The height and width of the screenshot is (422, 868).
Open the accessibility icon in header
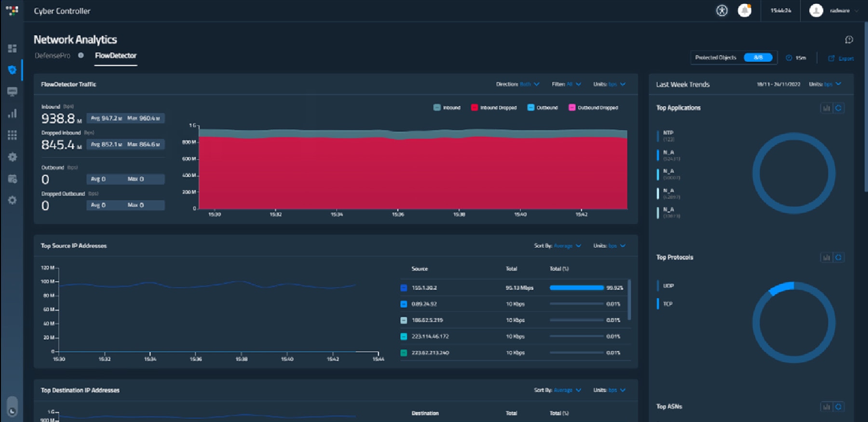(x=721, y=11)
